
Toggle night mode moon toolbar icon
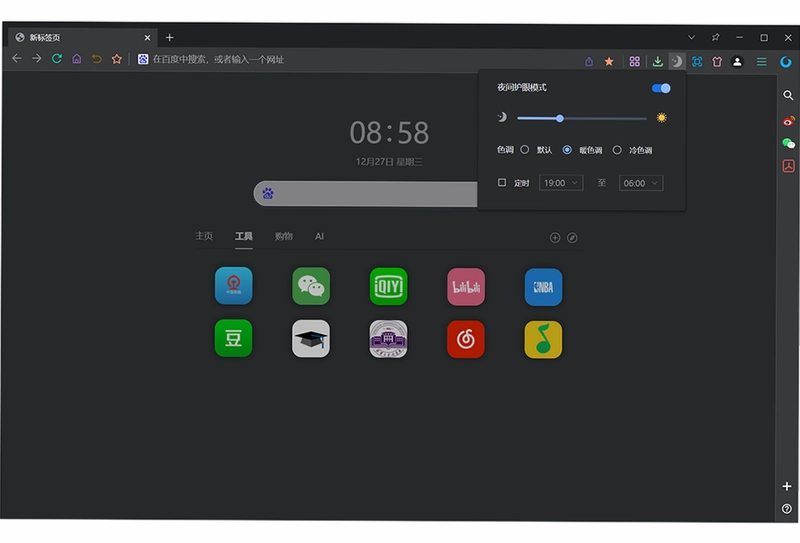(677, 62)
